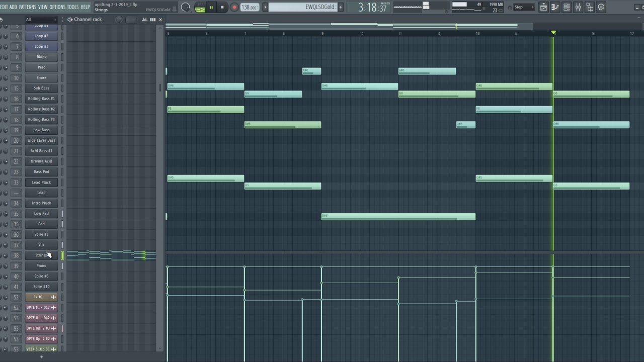The width and height of the screenshot is (644, 362).
Task: Select the Spire #10 channel button
Action: coord(41,287)
